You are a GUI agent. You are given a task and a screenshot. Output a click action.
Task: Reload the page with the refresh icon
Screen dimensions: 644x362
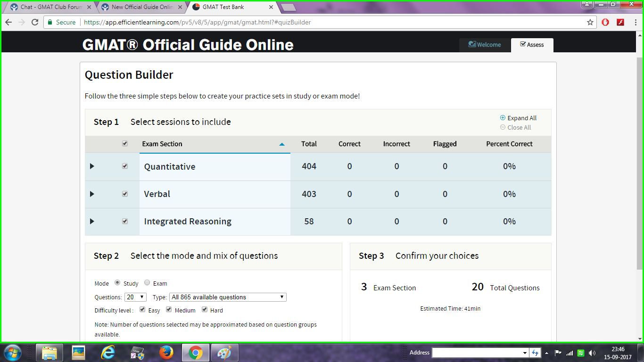point(35,22)
